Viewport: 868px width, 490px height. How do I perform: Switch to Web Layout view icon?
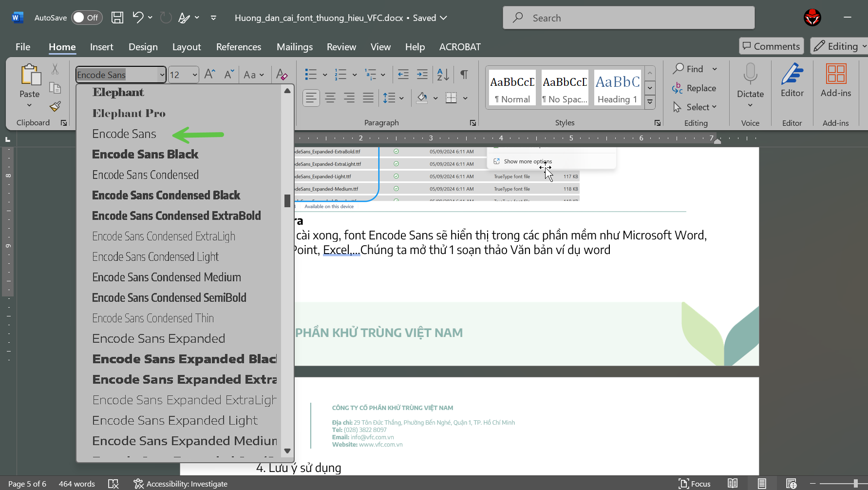[x=791, y=484]
